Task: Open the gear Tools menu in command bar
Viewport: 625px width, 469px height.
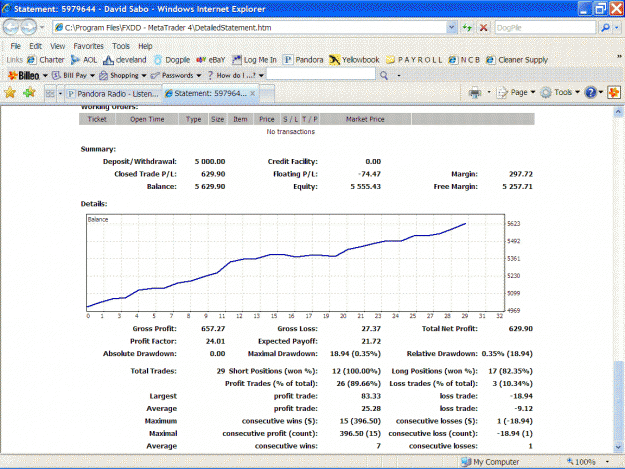Action: (x=560, y=92)
